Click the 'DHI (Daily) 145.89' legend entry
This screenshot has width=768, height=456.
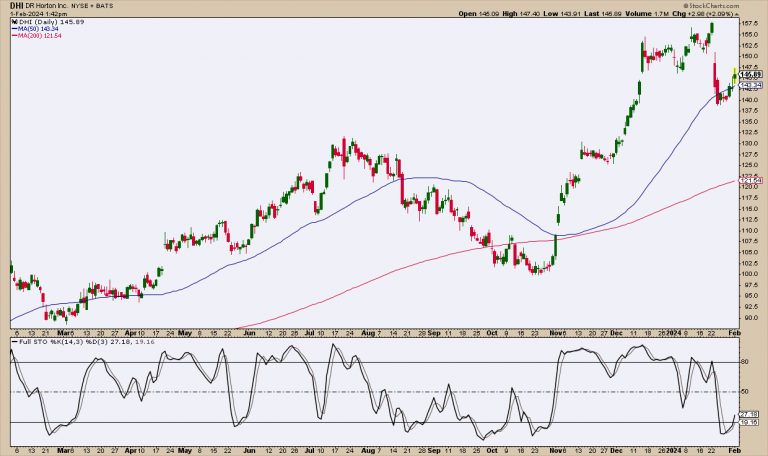coord(51,22)
